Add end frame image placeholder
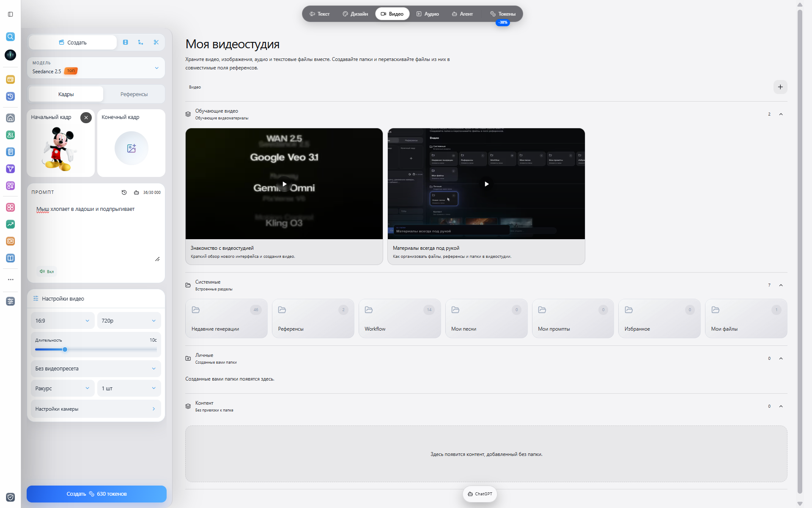The width and height of the screenshot is (812, 508). click(132, 148)
